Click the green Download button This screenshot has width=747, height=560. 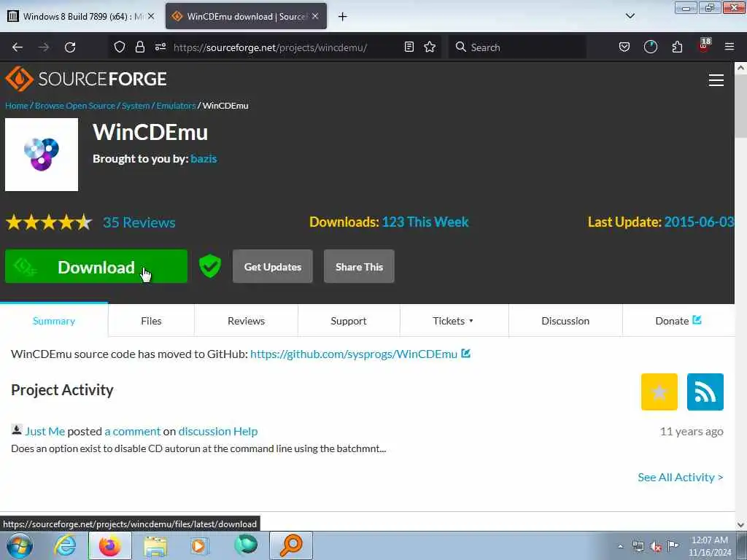pos(96,267)
